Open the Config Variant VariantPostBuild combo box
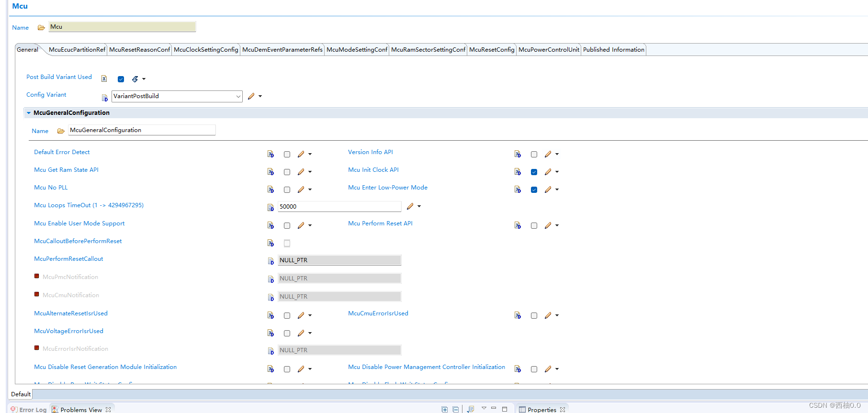This screenshot has height=413, width=868. [177, 96]
